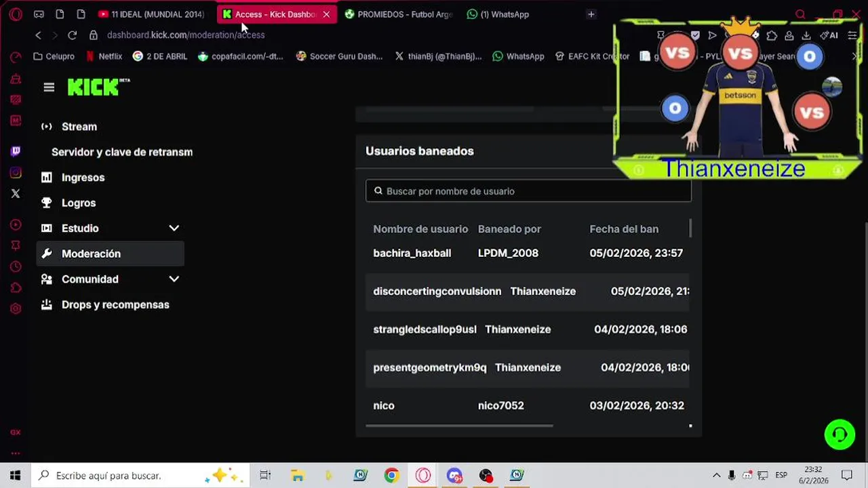Switch to 11 IDEAL (MUNDIAL 2014) tab
Screen dimensions: 868x488
click(x=151, y=14)
